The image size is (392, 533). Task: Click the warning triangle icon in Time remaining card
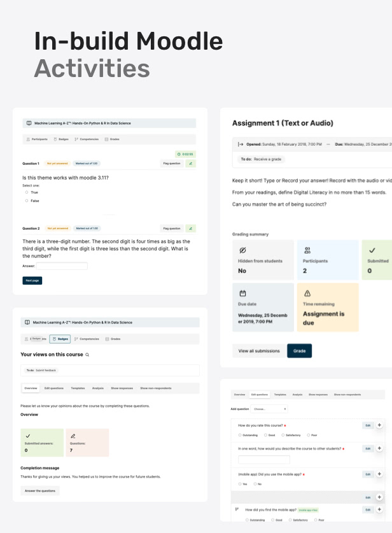click(307, 293)
